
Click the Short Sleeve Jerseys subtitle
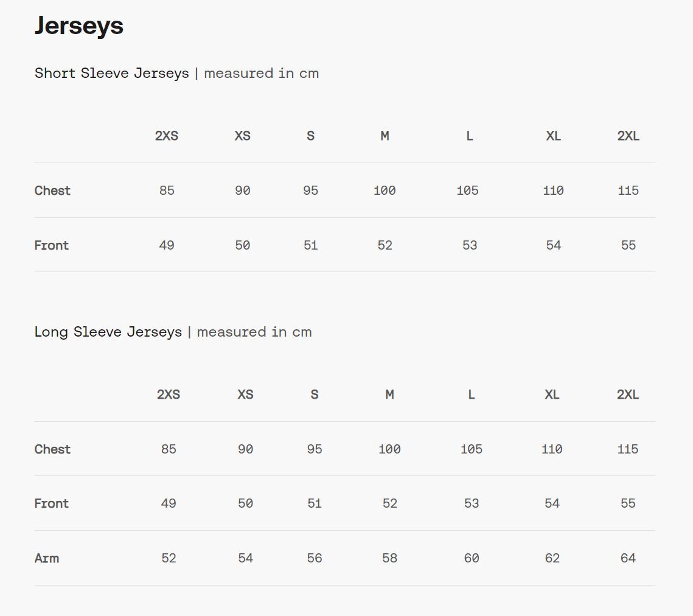tap(112, 73)
